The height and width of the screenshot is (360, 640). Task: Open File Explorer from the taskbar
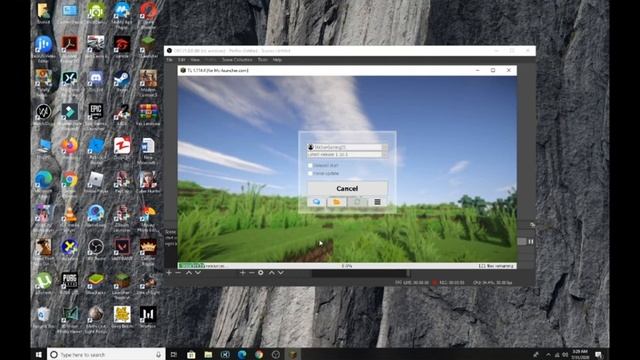click(x=208, y=354)
